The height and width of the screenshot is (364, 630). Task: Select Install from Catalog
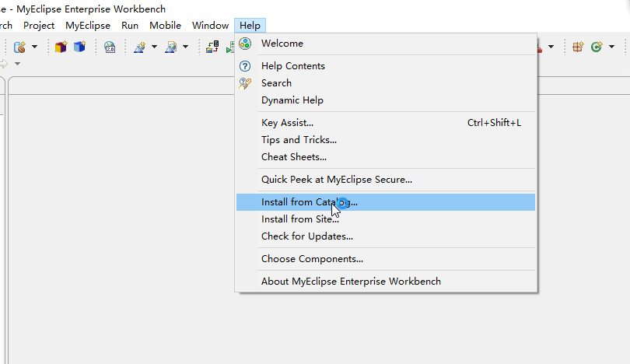309,202
